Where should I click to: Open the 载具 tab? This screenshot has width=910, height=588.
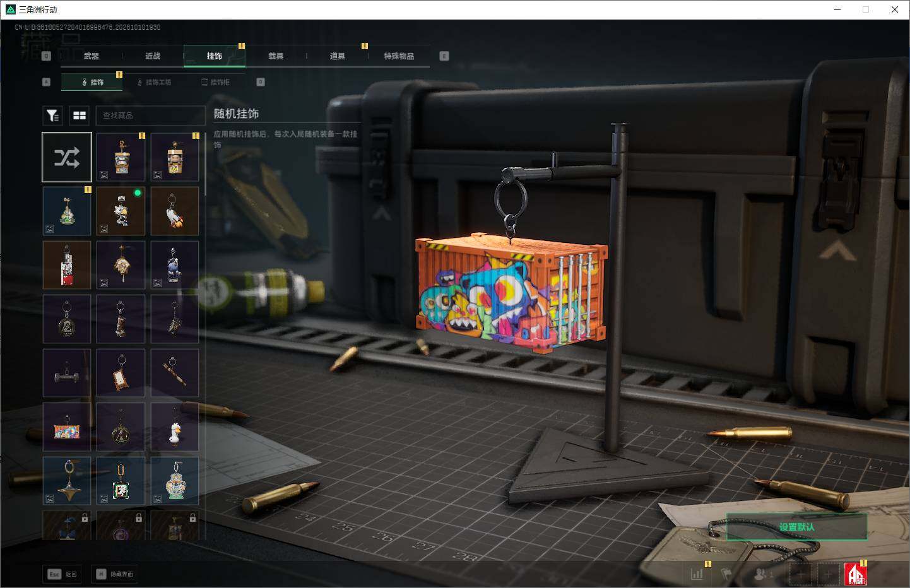pyautogui.click(x=276, y=56)
